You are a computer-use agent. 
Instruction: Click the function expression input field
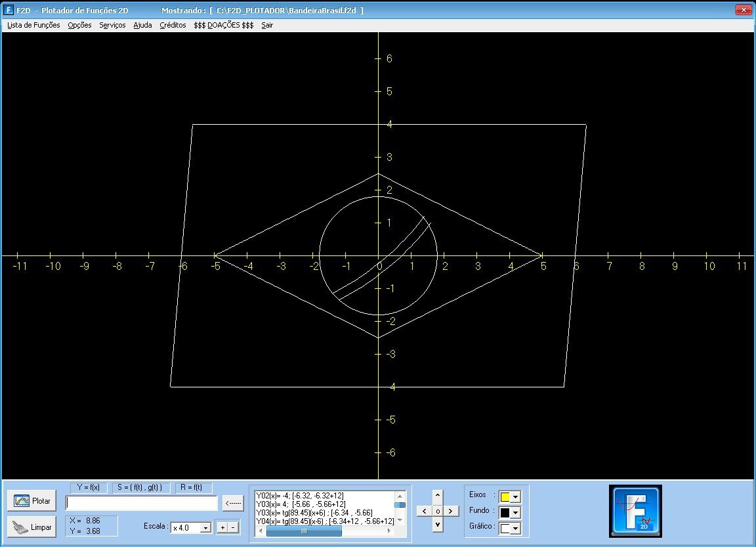141,503
